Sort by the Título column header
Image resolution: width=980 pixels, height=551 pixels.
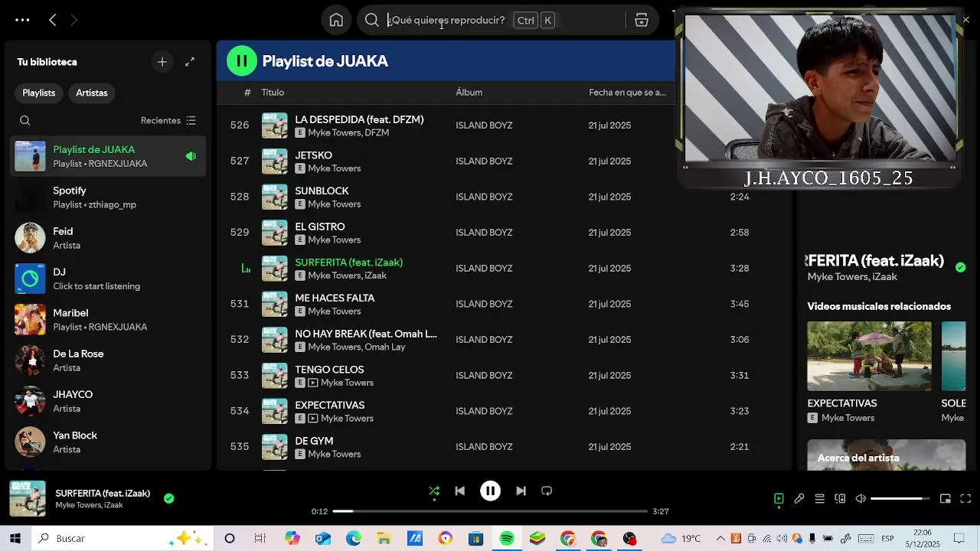tap(273, 93)
